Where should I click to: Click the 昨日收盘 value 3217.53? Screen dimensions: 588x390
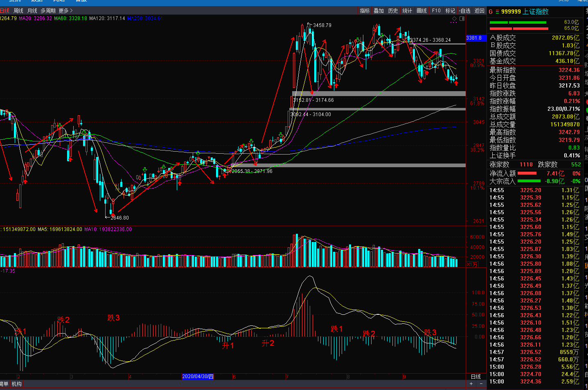pyautogui.click(x=569, y=85)
